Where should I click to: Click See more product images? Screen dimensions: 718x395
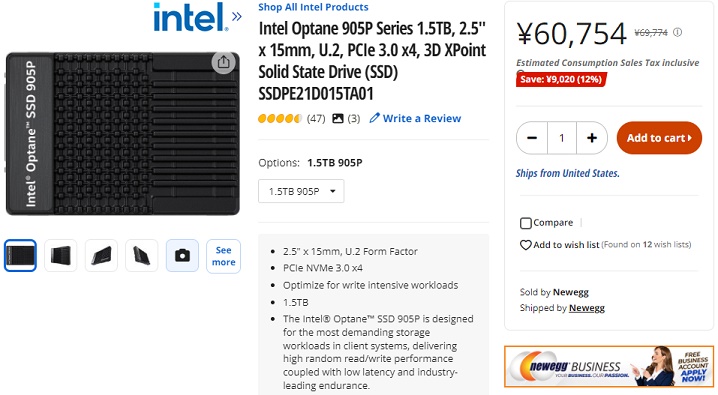pyautogui.click(x=223, y=256)
